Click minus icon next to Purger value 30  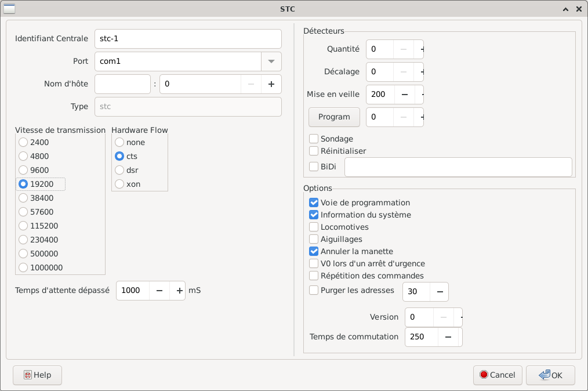click(439, 292)
